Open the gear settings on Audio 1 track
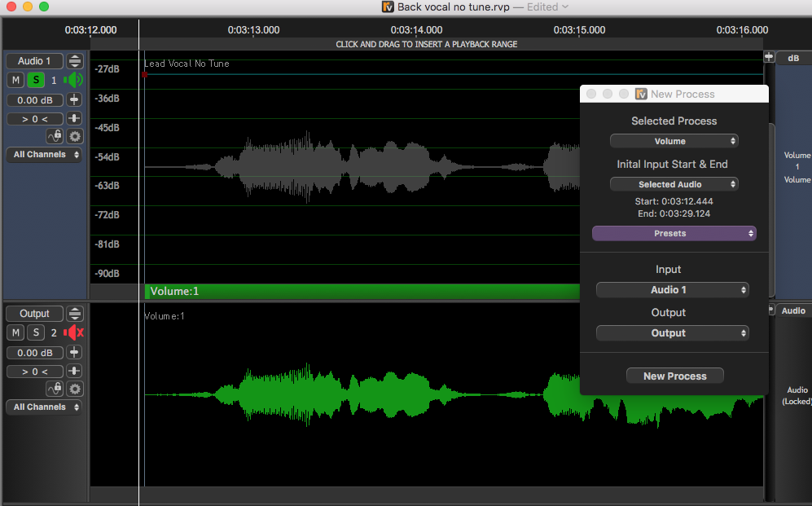 click(x=75, y=137)
